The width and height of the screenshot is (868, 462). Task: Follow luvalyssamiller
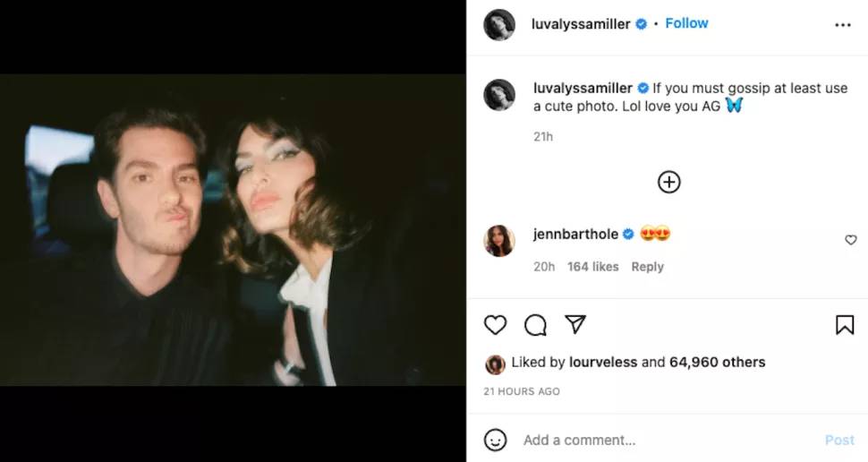point(686,23)
